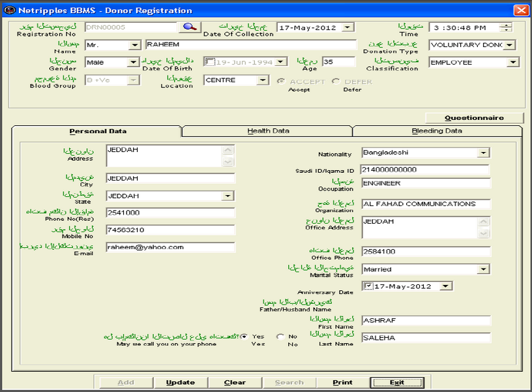
Task: Click the Clear button
Action: click(235, 382)
